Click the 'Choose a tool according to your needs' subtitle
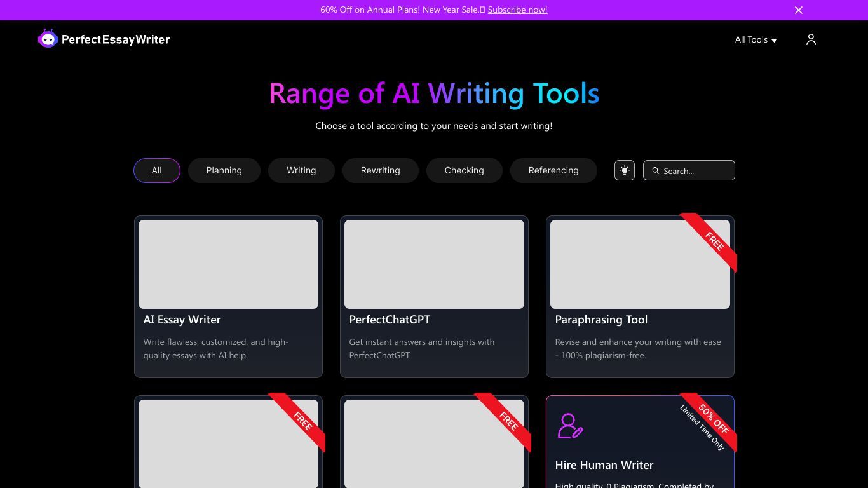Screen dimensions: 868x488 coord(434,126)
